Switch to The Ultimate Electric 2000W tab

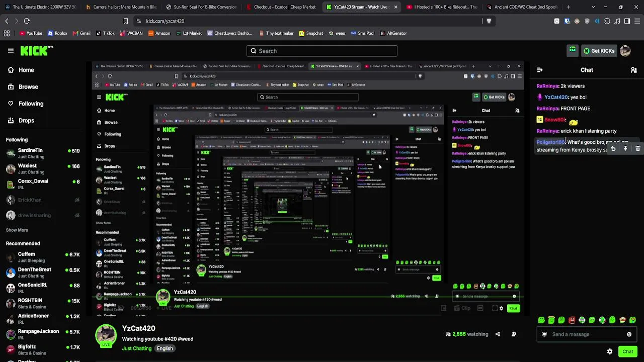40,7
